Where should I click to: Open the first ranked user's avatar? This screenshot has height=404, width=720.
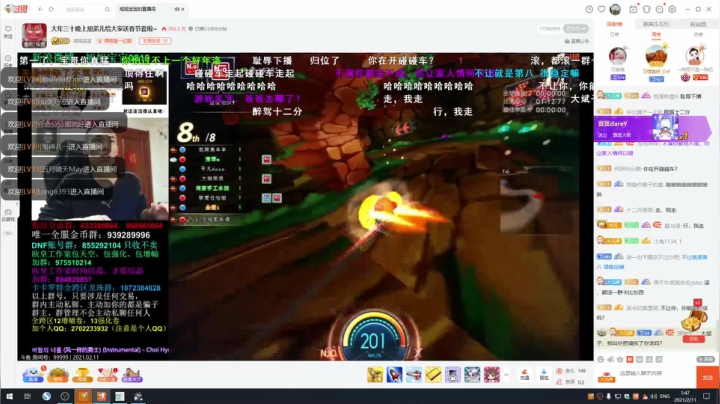click(618, 56)
